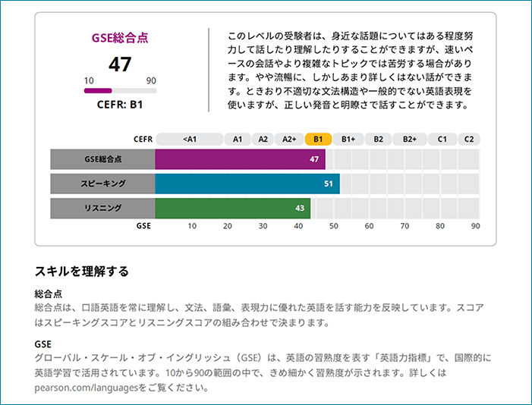Click the スキルを理解する heading
Viewport: 532px width, 405px height.
[x=82, y=272]
